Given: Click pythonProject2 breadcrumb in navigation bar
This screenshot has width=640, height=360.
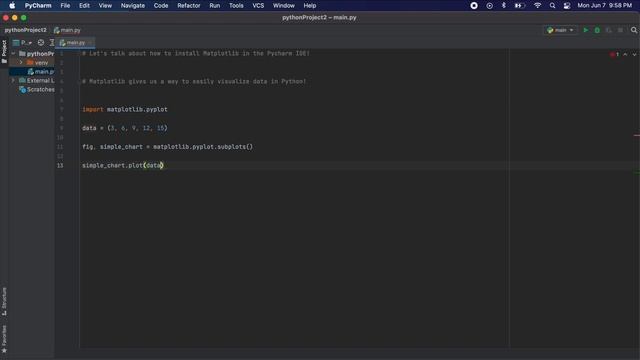Looking at the screenshot, I should [x=26, y=30].
